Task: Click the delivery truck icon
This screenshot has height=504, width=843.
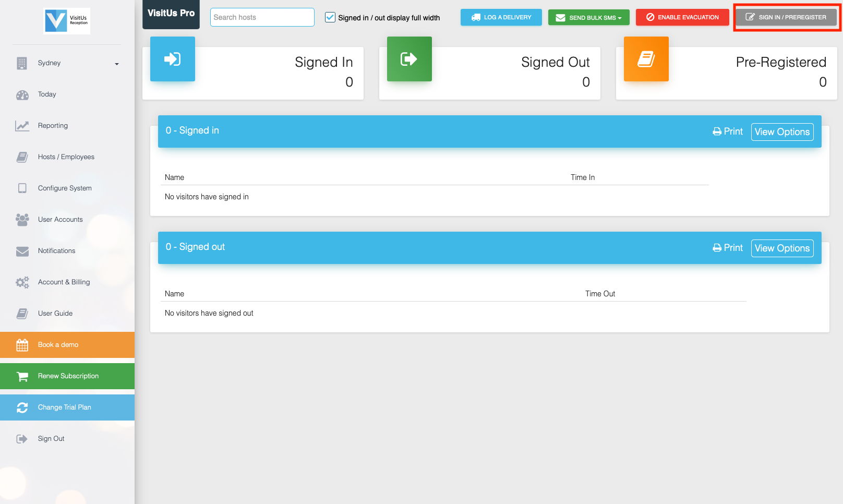Action: (x=476, y=17)
